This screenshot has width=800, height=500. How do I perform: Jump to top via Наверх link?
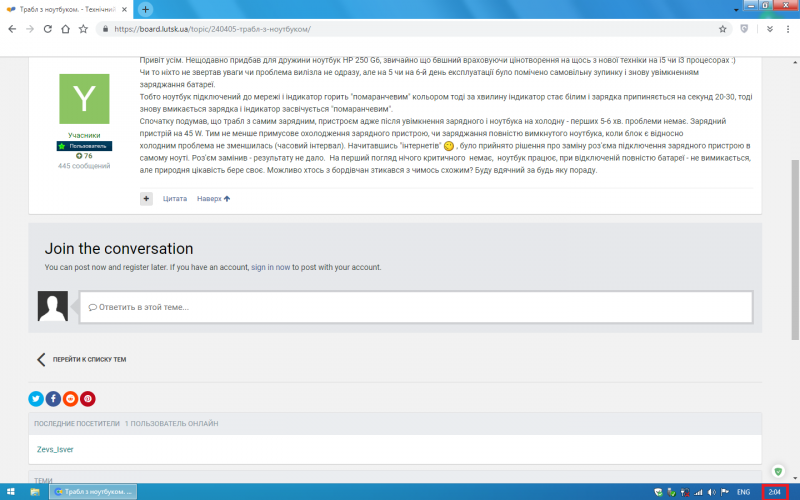point(213,199)
